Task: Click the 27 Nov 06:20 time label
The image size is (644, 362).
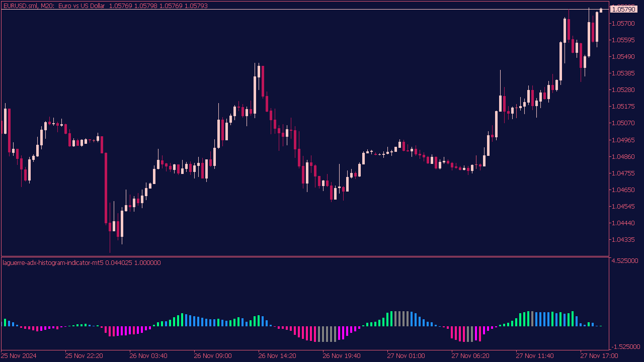Action: pyautogui.click(x=470, y=355)
